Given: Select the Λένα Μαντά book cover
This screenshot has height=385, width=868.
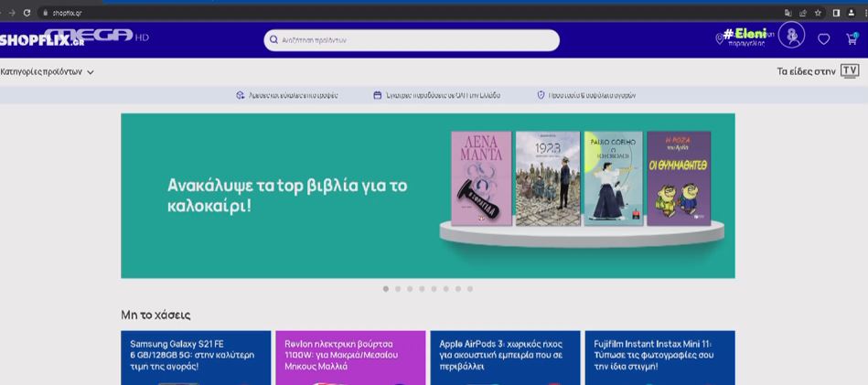Looking at the screenshot, I should coord(482,178).
